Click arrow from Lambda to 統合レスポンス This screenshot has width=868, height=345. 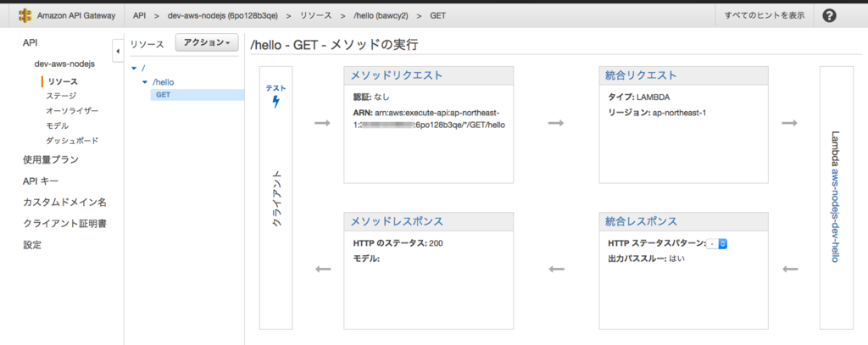tap(791, 269)
